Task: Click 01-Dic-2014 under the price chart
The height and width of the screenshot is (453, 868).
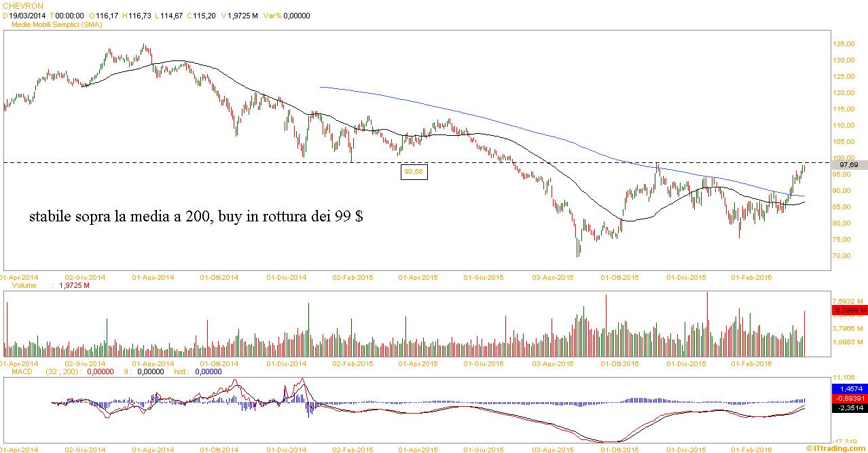Action: [x=286, y=278]
